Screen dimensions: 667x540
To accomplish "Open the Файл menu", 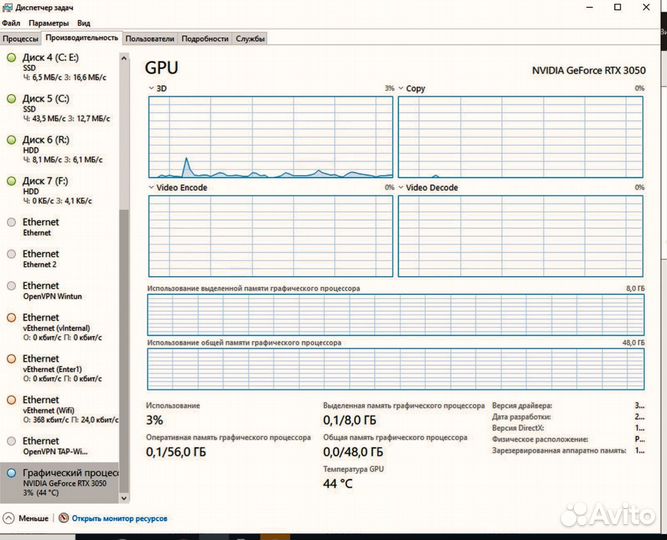I will click(x=12, y=22).
